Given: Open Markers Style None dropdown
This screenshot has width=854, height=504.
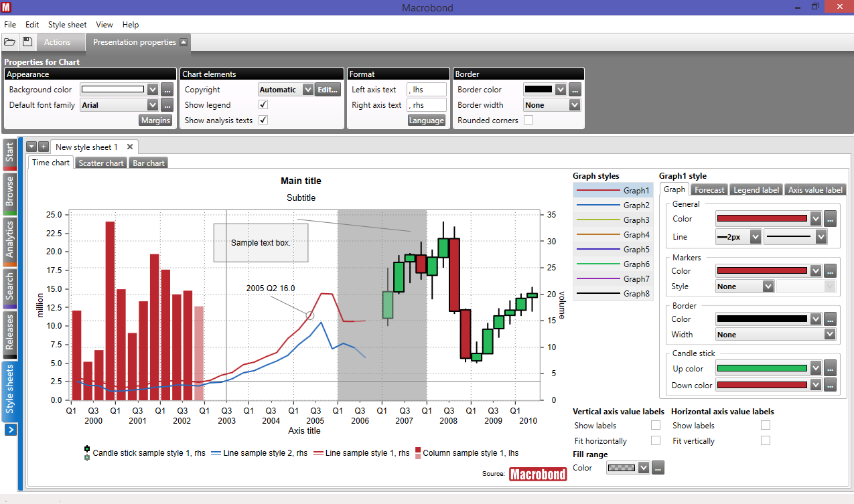Looking at the screenshot, I should (768, 286).
